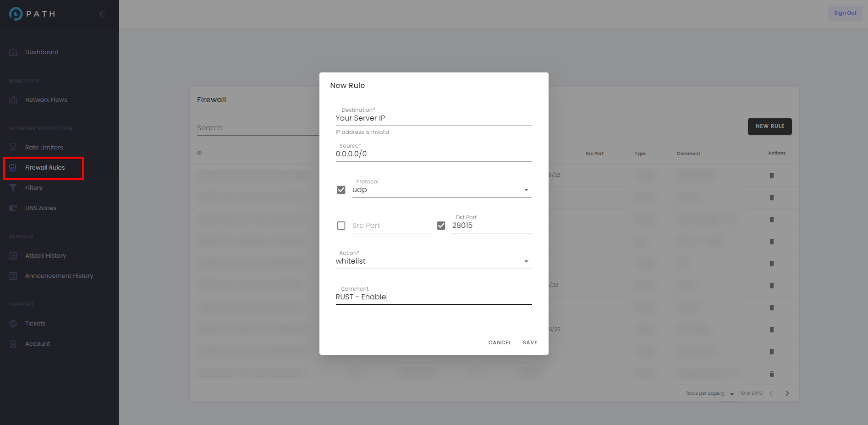Click the Account person icon

click(x=13, y=344)
